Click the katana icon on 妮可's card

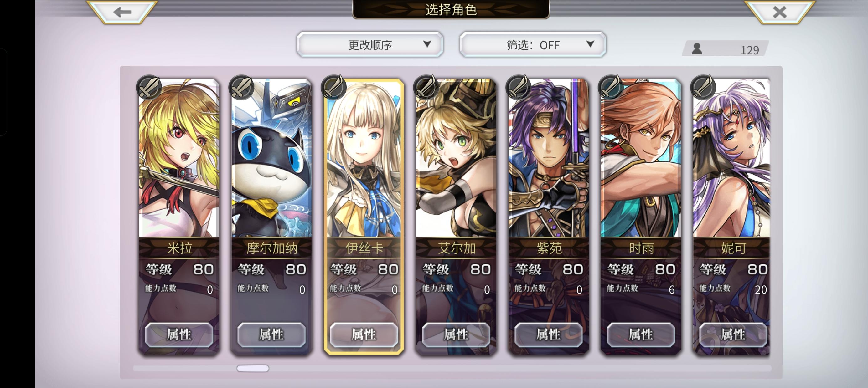[x=703, y=87]
